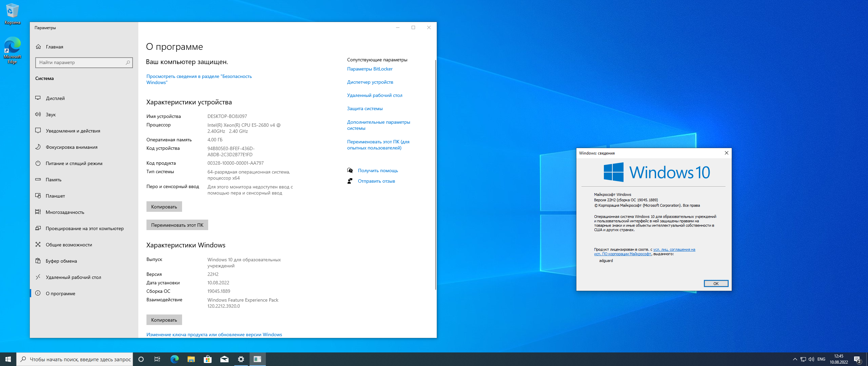This screenshot has width=868, height=366.
Task: Show hidden tray icons chevron
Action: (x=795, y=359)
